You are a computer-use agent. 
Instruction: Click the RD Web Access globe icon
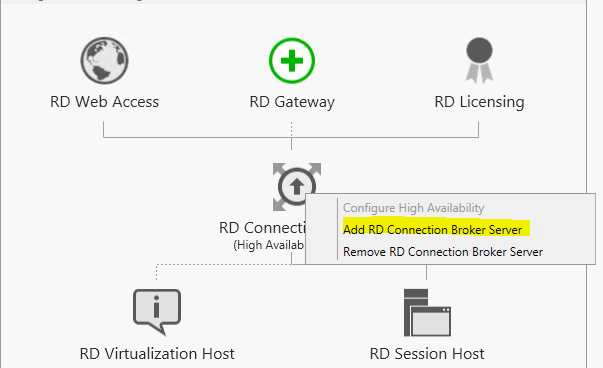[x=104, y=60]
